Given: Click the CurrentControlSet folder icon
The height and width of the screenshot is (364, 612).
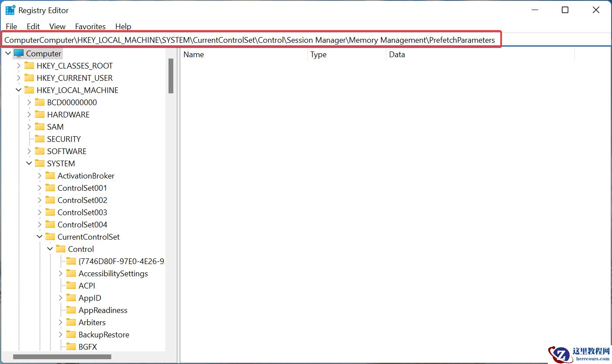Looking at the screenshot, I should tap(50, 237).
